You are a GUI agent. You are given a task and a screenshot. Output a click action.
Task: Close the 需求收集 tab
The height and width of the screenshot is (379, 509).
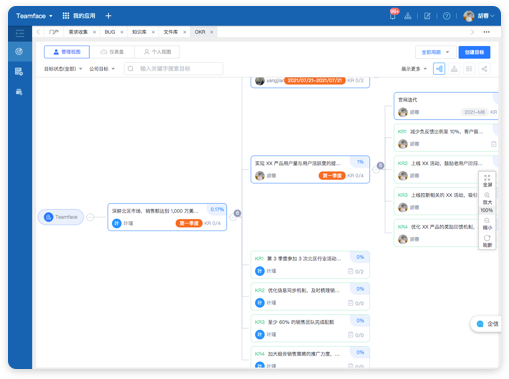[x=94, y=32]
